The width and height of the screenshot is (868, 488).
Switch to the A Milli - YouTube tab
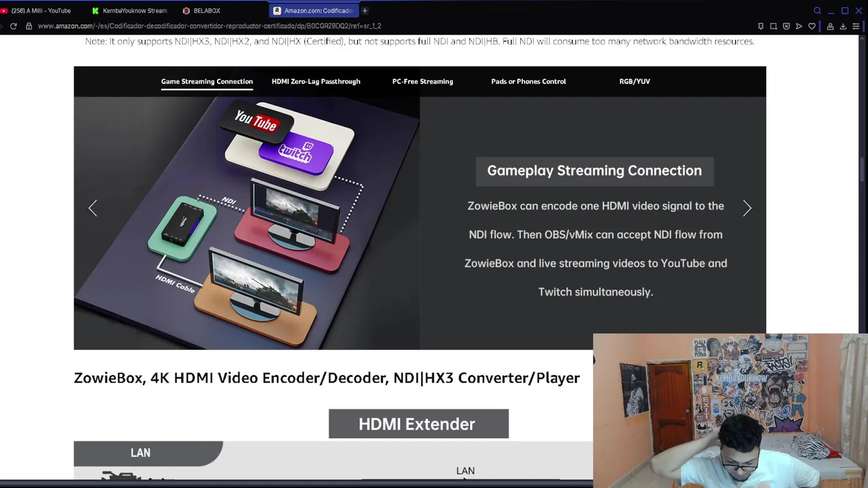pyautogui.click(x=39, y=11)
